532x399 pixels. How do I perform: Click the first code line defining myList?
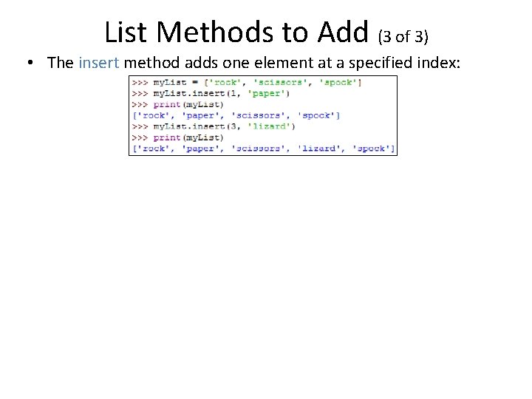click(247, 83)
